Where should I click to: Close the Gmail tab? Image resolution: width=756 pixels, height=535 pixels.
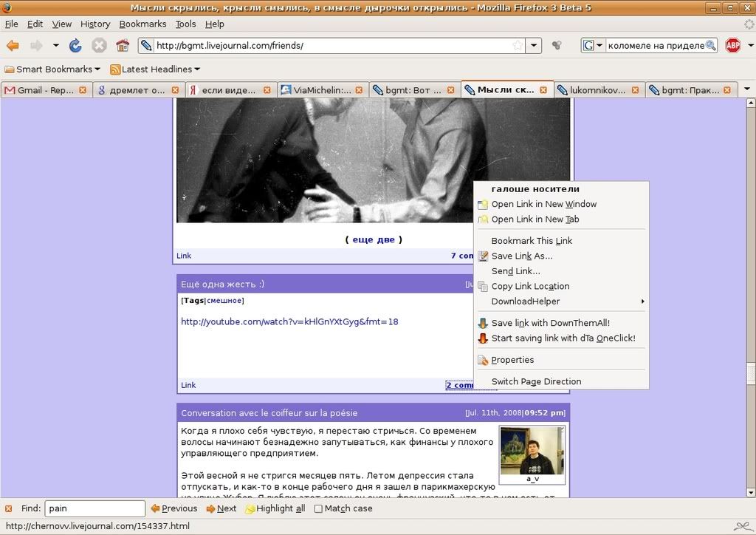[x=83, y=90]
